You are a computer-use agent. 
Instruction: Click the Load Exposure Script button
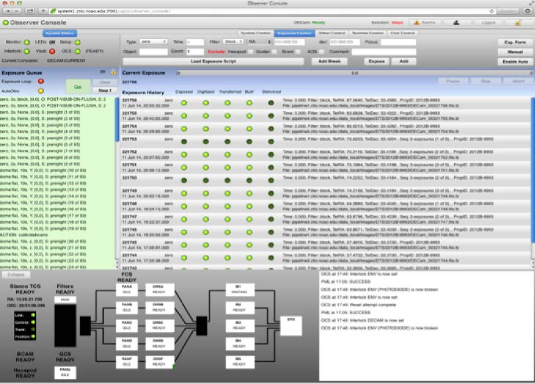click(x=213, y=61)
